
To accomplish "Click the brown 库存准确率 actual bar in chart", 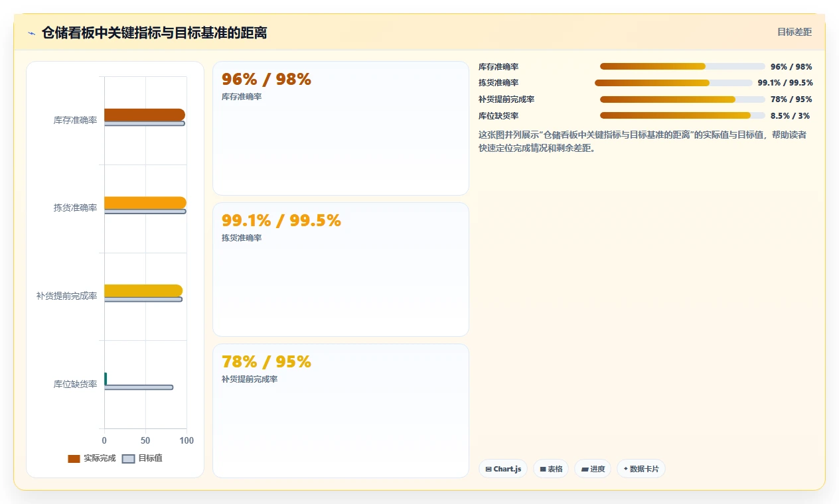I will coord(145,115).
